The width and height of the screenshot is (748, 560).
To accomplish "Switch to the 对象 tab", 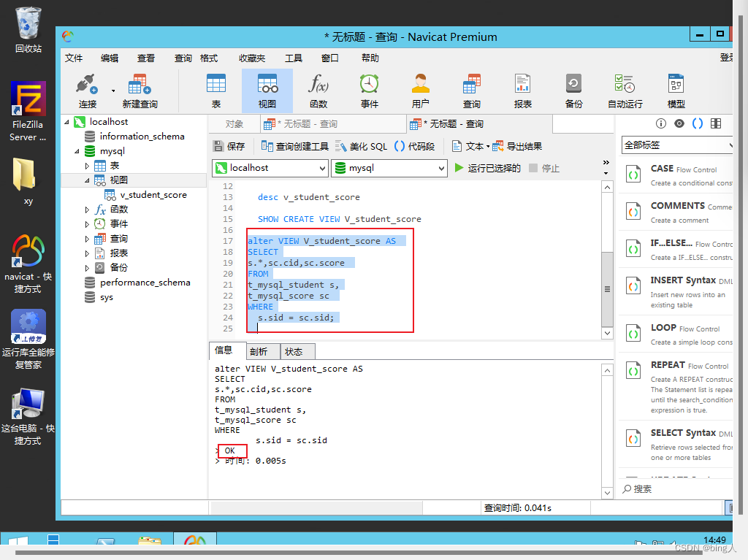I will [234, 124].
